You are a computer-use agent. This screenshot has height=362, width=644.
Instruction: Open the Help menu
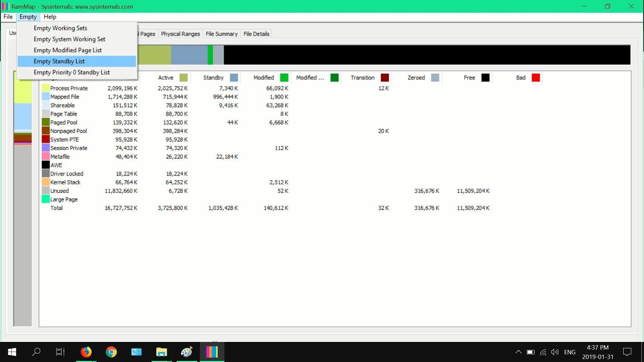(50, 17)
